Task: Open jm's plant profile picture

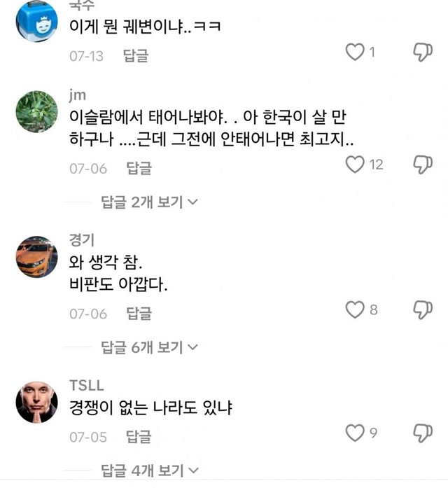Action: tap(36, 112)
